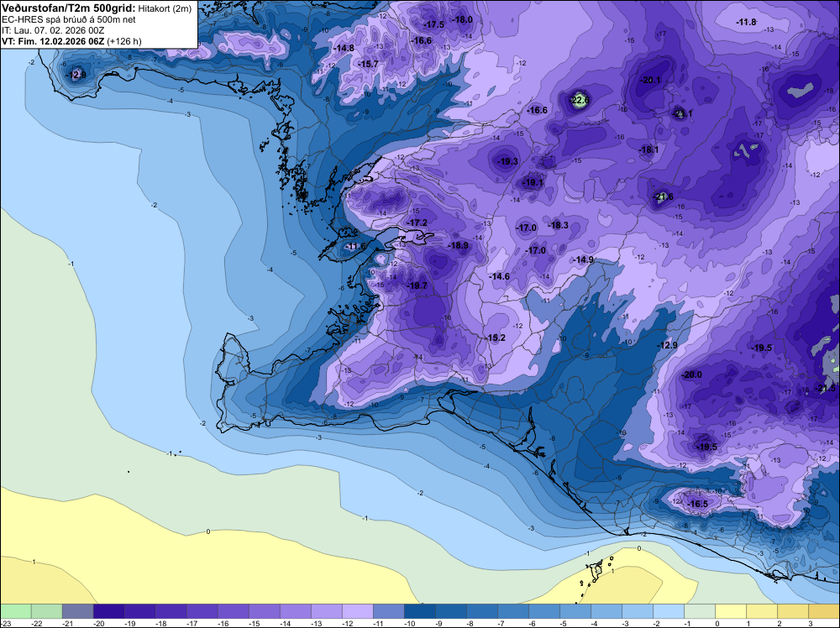The width and height of the screenshot is (840, 628).
Task: Click the light blue -2 legend swatch
Action: point(669,611)
